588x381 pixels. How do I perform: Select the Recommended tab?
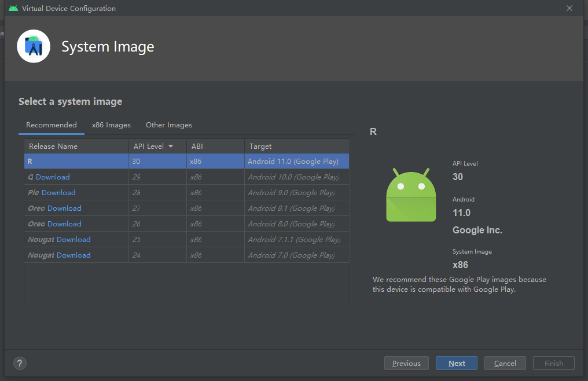(51, 124)
